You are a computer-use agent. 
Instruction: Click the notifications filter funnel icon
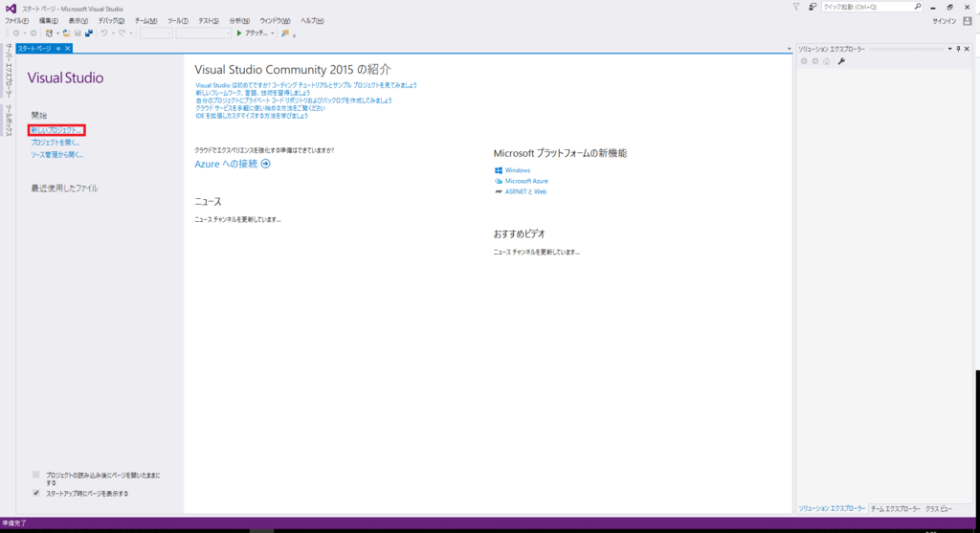pos(795,7)
